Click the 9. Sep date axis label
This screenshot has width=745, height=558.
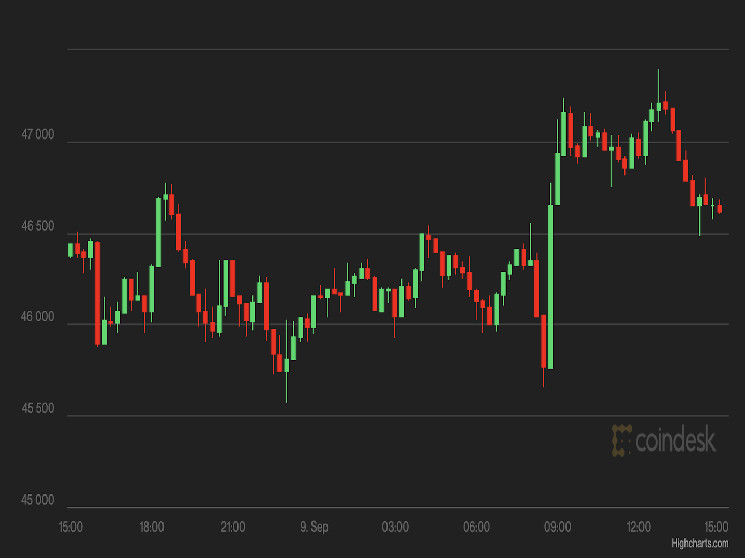tap(314, 526)
